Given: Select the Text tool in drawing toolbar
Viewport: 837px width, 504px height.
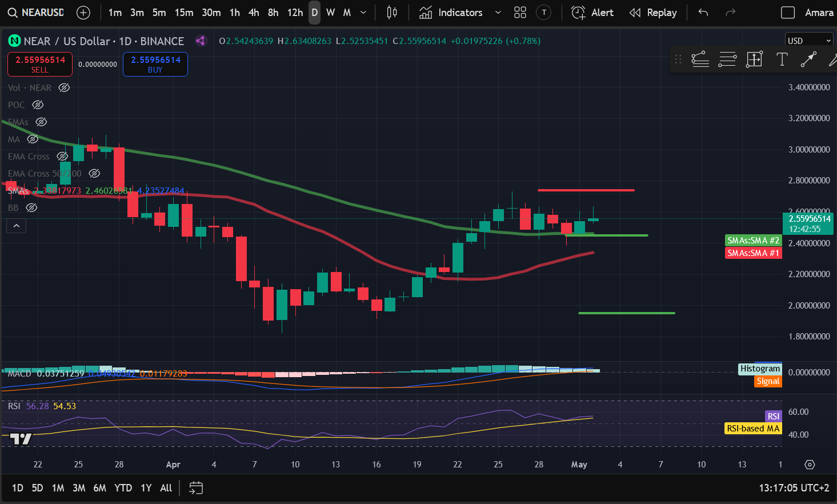Looking at the screenshot, I should pyautogui.click(x=782, y=59).
